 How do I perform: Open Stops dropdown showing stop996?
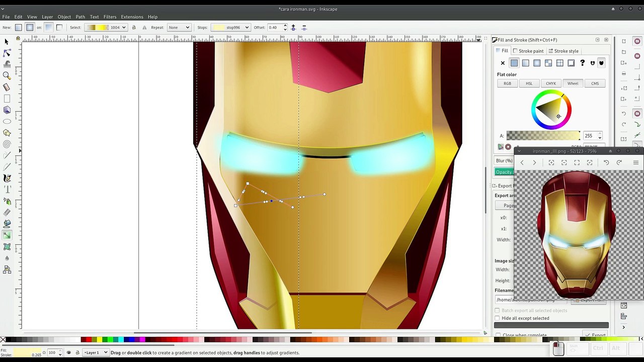click(230, 28)
